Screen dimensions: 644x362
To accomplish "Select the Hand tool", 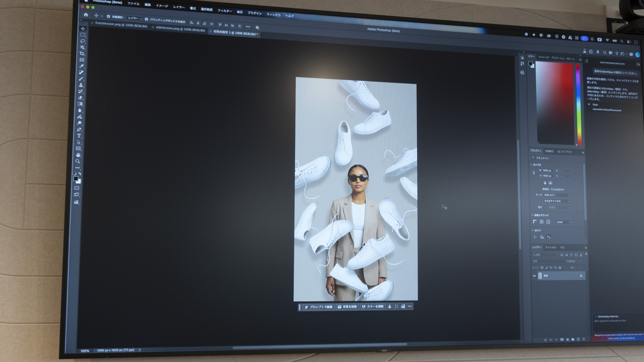I will [78, 155].
